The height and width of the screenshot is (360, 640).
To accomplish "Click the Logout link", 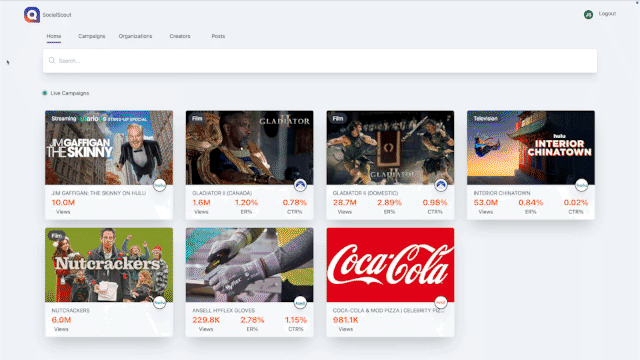I will (607, 14).
